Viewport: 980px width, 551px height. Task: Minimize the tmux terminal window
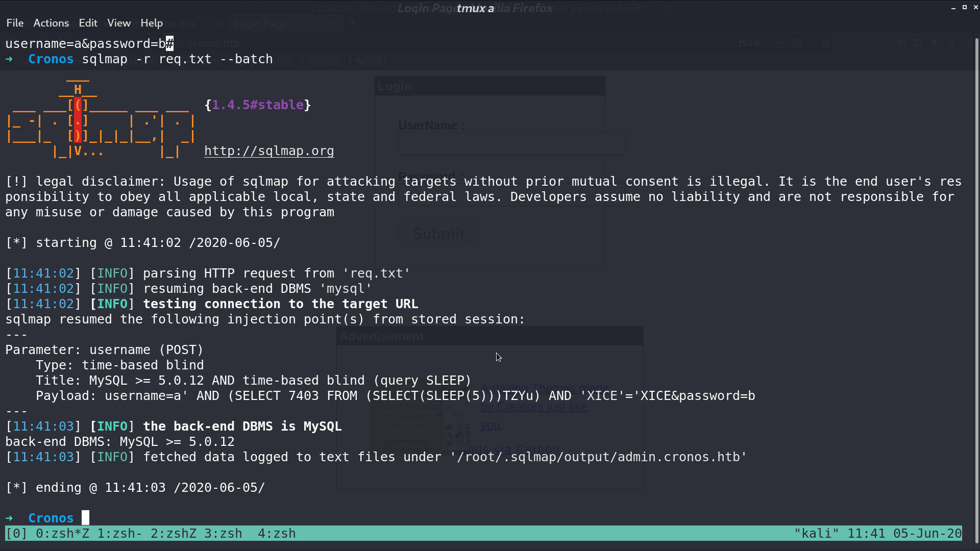point(953,8)
